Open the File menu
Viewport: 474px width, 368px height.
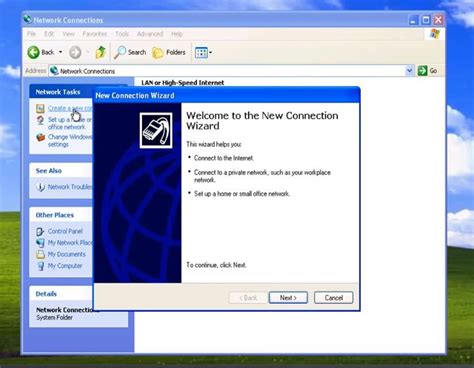[32, 34]
